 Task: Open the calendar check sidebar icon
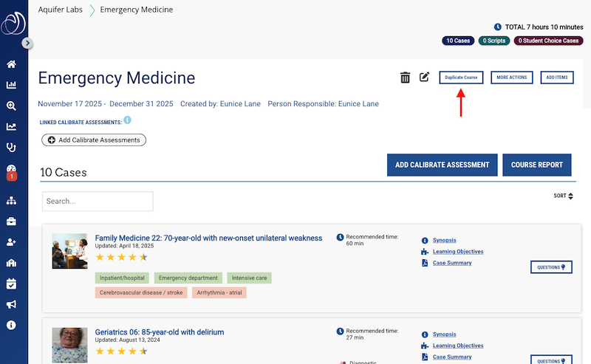11,284
